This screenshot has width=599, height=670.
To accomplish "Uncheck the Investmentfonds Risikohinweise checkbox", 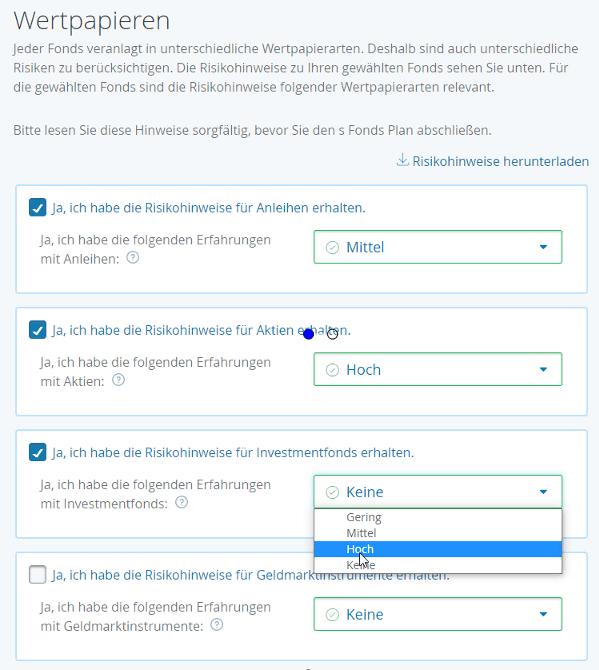I will [38, 452].
